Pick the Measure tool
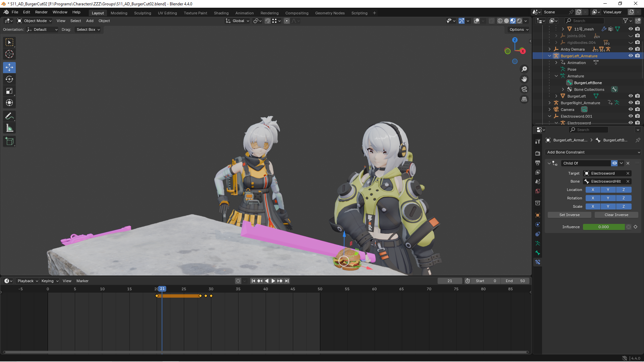 pyautogui.click(x=9, y=128)
